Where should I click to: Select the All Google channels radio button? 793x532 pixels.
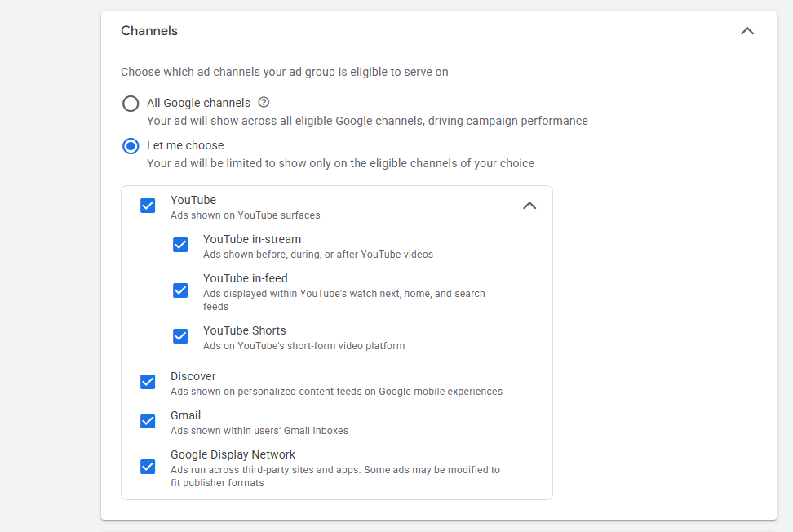131,104
